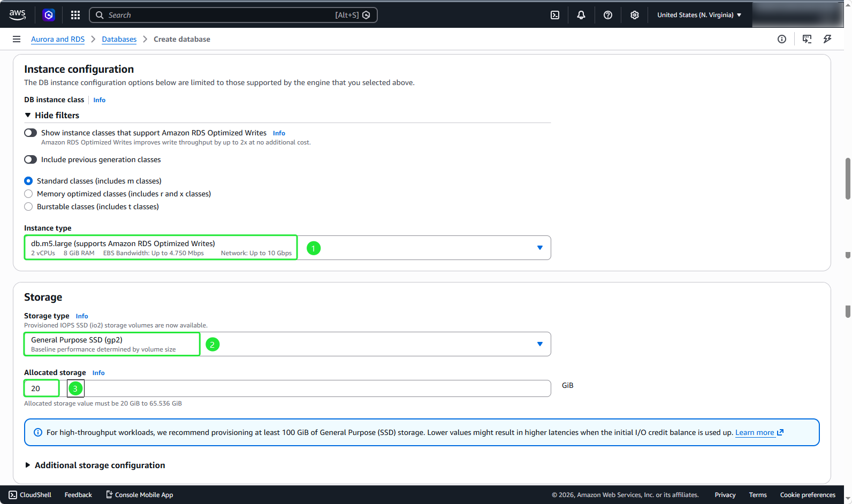Click the Instance configuration heading
The height and width of the screenshot is (504, 852).
tap(79, 69)
